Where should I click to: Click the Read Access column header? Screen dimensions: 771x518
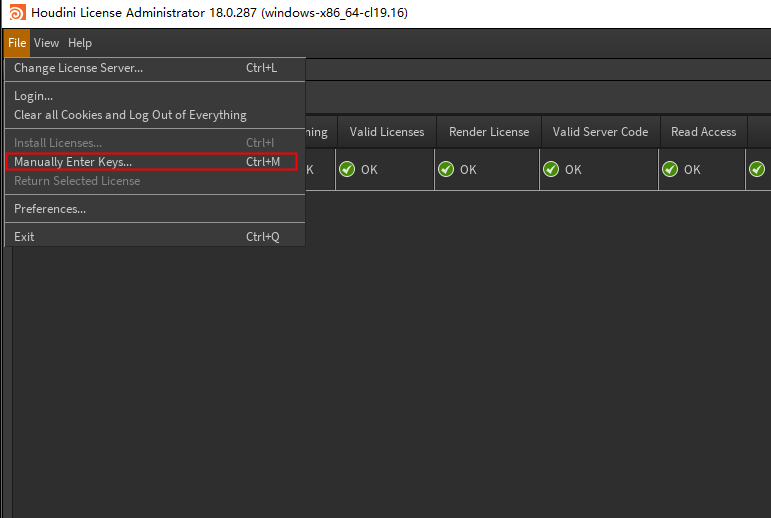tap(704, 132)
